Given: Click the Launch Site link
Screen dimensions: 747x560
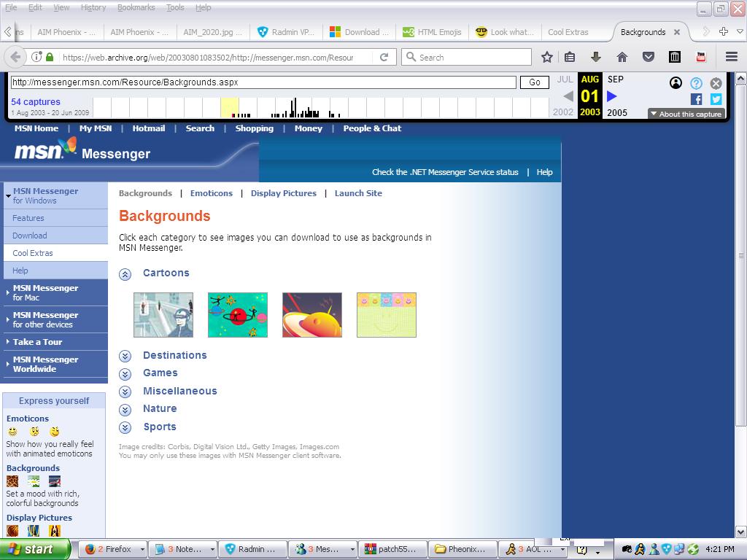Looking at the screenshot, I should click(x=358, y=193).
